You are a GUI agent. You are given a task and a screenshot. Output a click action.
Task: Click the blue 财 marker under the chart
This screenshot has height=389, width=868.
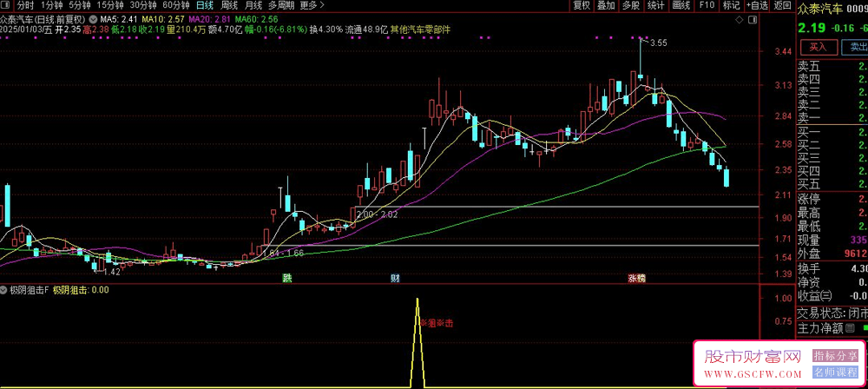[395, 278]
